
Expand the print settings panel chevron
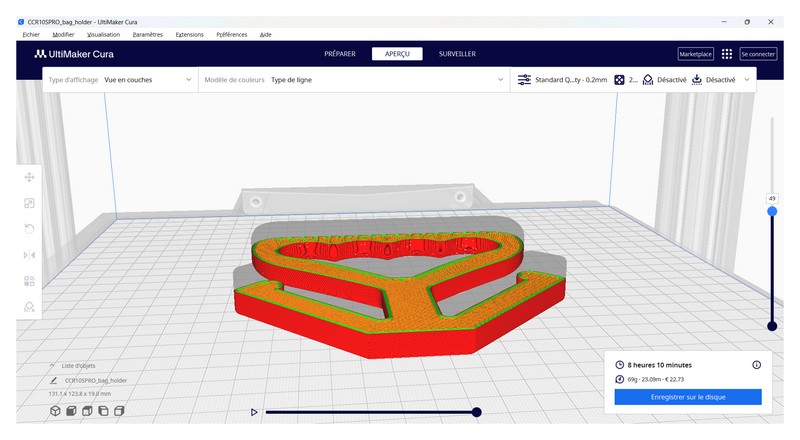click(x=747, y=80)
